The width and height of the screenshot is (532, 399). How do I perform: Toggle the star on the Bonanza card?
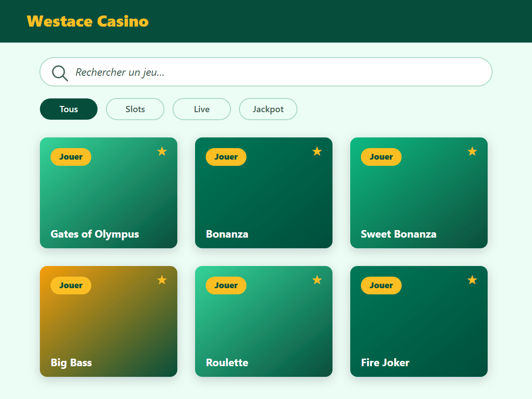point(317,152)
